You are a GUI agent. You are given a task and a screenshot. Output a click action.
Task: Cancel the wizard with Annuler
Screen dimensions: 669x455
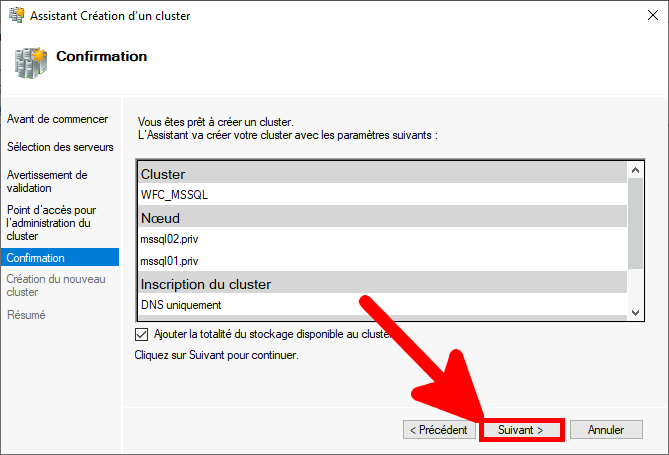pos(606,430)
